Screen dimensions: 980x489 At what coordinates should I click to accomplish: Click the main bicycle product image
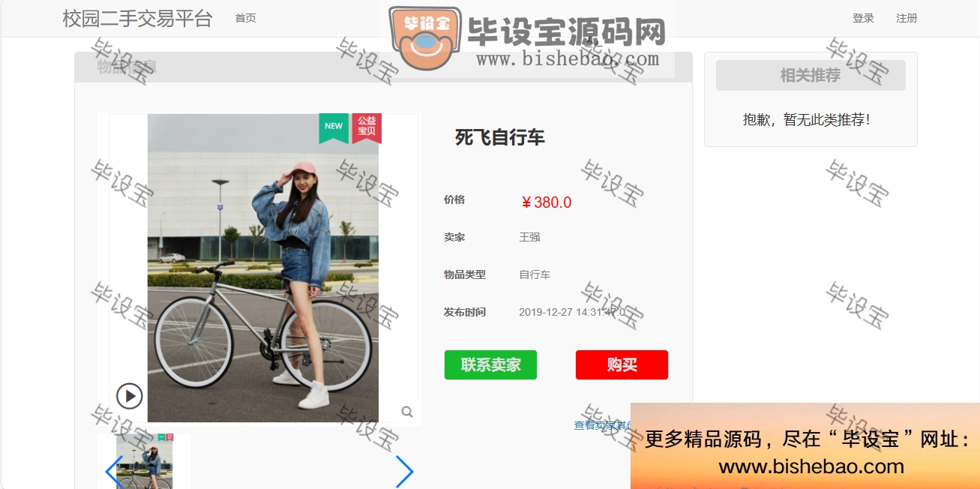click(263, 268)
